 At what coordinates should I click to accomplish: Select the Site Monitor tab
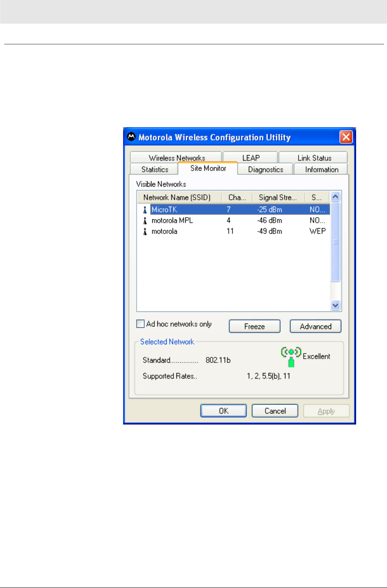pyautogui.click(x=208, y=168)
